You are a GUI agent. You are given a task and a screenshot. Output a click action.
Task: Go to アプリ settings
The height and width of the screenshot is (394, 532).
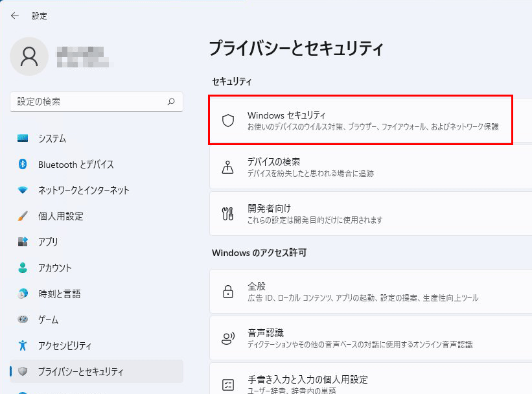click(97, 242)
